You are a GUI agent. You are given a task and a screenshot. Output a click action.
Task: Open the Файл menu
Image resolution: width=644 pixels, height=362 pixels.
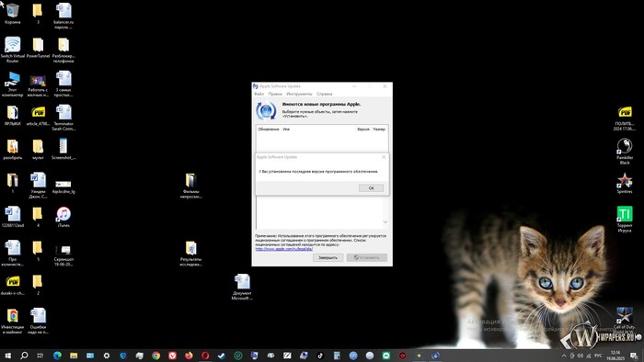[x=259, y=94]
